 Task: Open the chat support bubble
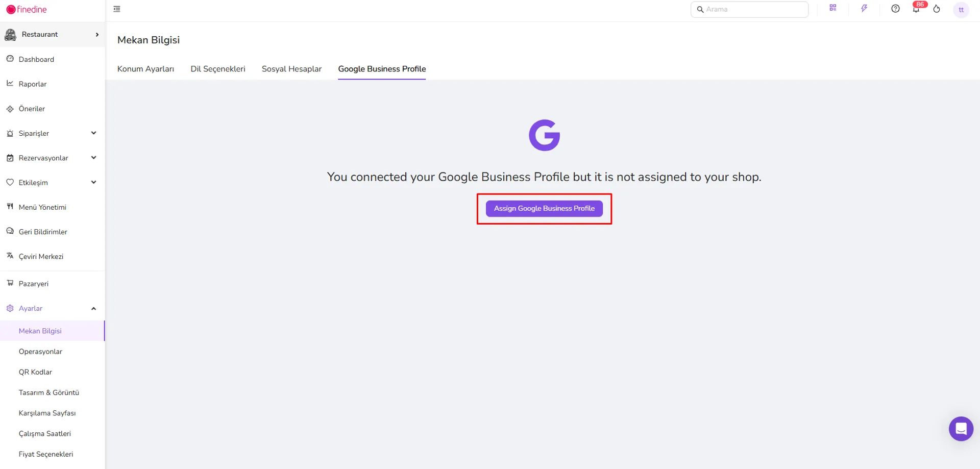(x=961, y=429)
